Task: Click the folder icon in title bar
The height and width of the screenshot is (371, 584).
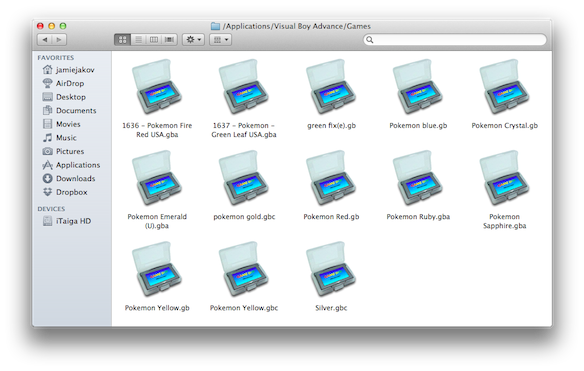Action: pos(215,26)
